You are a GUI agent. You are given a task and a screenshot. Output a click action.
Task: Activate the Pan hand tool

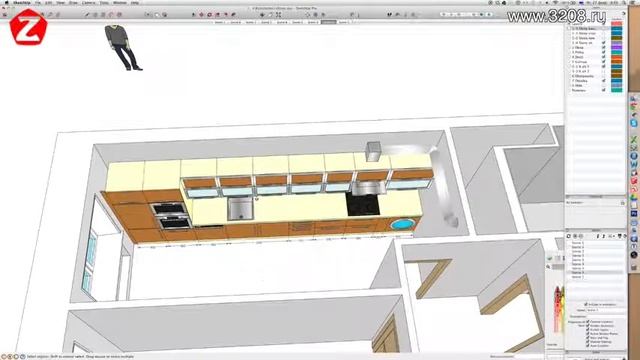pos(270,15)
